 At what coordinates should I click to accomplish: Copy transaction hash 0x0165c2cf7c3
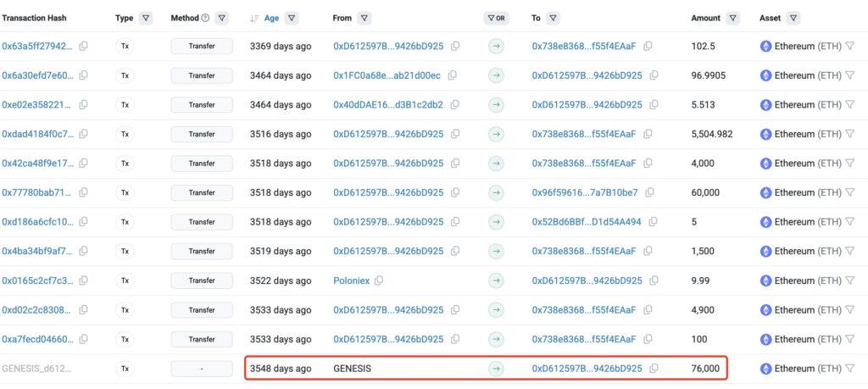[x=83, y=281]
